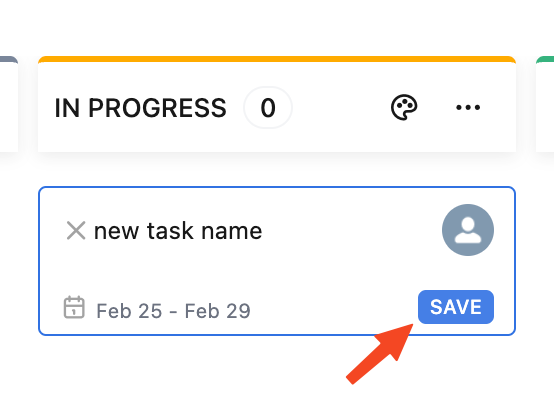Click the IN PROGRESS column title
This screenshot has width=554, height=396.
(x=140, y=108)
